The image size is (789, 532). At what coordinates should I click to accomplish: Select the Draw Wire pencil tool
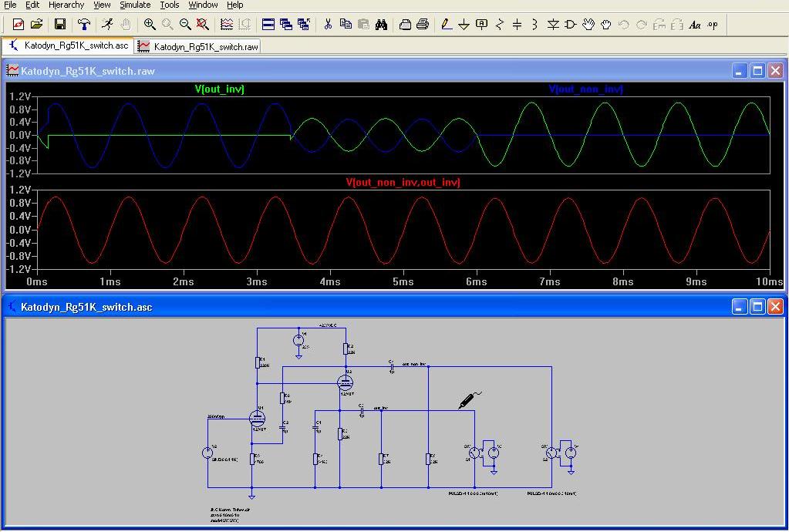click(x=447, y=24)
